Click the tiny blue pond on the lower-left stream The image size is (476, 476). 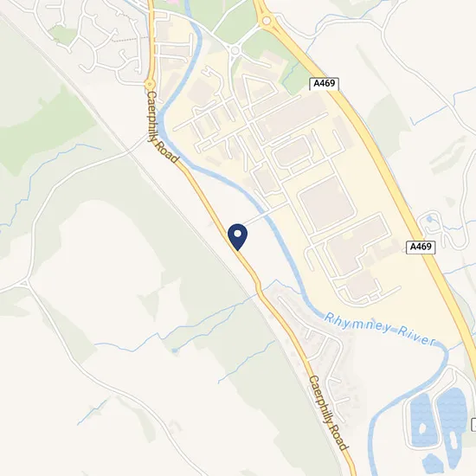point(174,351)
